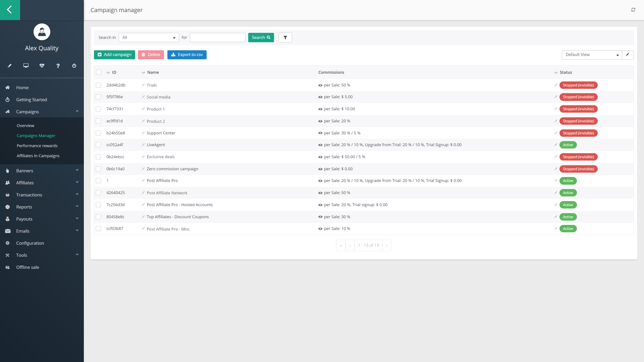Viewport: 644px width, 362px height.
Task: Tick the checkbox for the LiveAgent campaign
Action: (x=98, y=145)
